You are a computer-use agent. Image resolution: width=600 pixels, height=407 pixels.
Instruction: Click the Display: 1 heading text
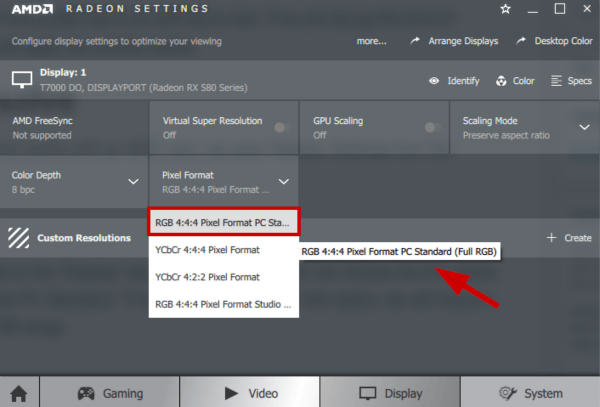pyautogui.click(x=63, y=73)
